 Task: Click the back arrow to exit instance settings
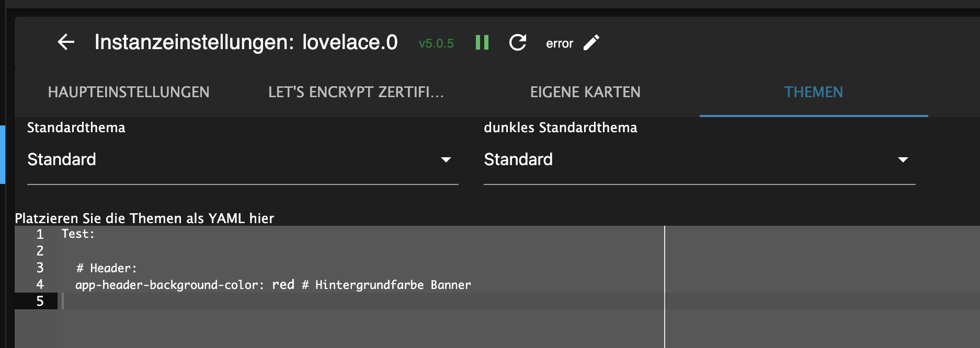tap(67, 43)
